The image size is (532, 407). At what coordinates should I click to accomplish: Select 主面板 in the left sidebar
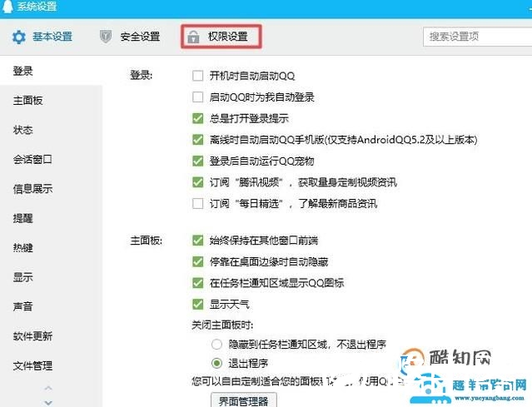[27, 101]
